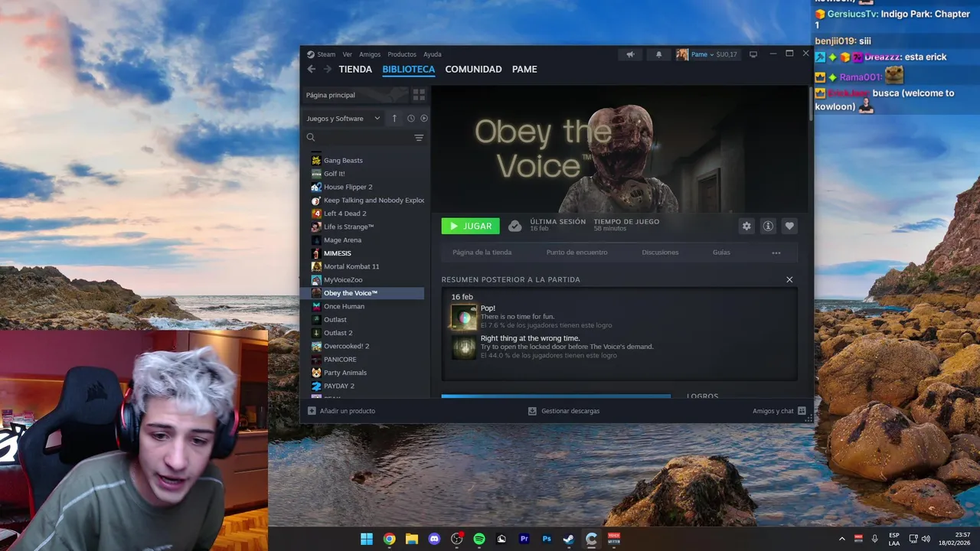Open Discord from taskbar
The image size is (980, 551).
(x=434, y=539)
